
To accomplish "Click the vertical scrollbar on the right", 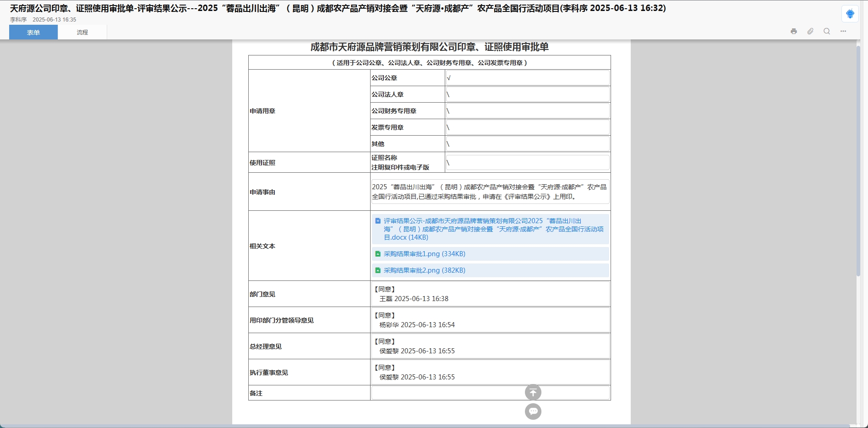I will [x=858, y=160].
